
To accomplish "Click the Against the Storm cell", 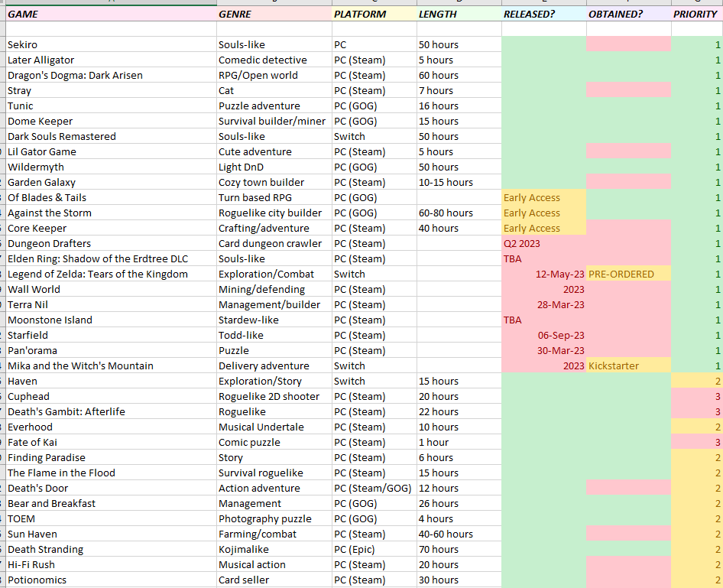I will click(x=111, y=213).
